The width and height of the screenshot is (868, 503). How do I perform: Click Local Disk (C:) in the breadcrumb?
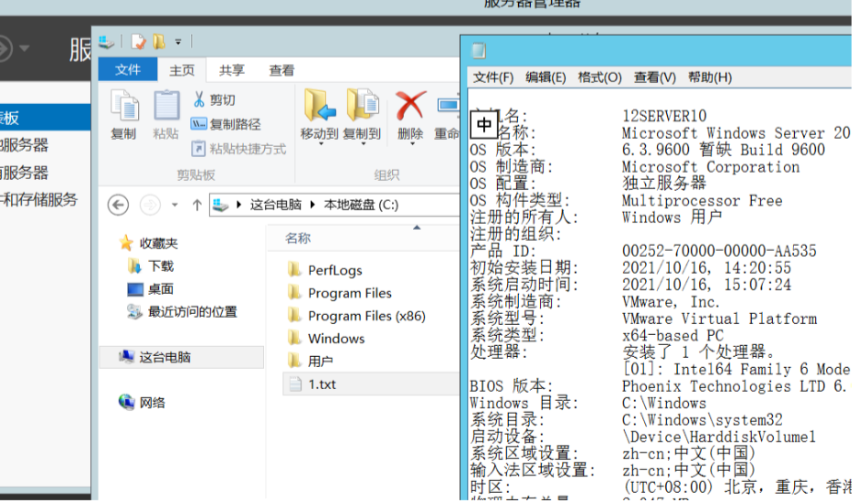point(361,204)
